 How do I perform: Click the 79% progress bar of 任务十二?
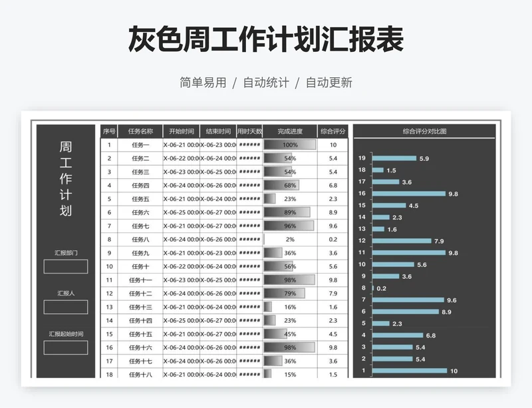[x=285, y=294]
